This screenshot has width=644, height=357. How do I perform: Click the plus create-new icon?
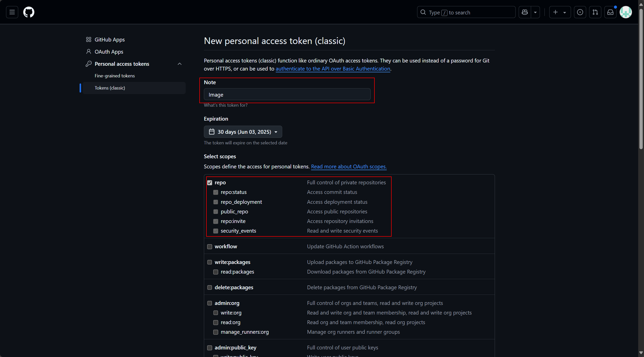[x=555, y=12]
